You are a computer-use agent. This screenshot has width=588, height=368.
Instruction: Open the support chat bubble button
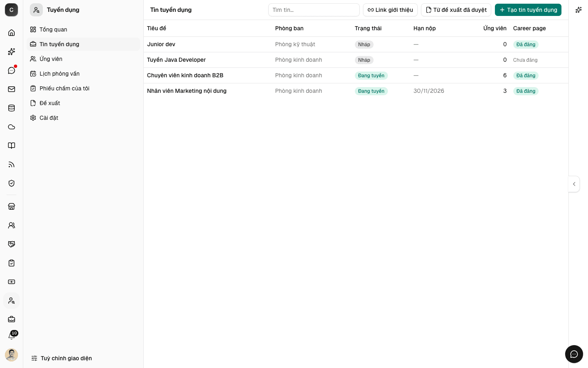pyautogui.click(x=574, y=354)
